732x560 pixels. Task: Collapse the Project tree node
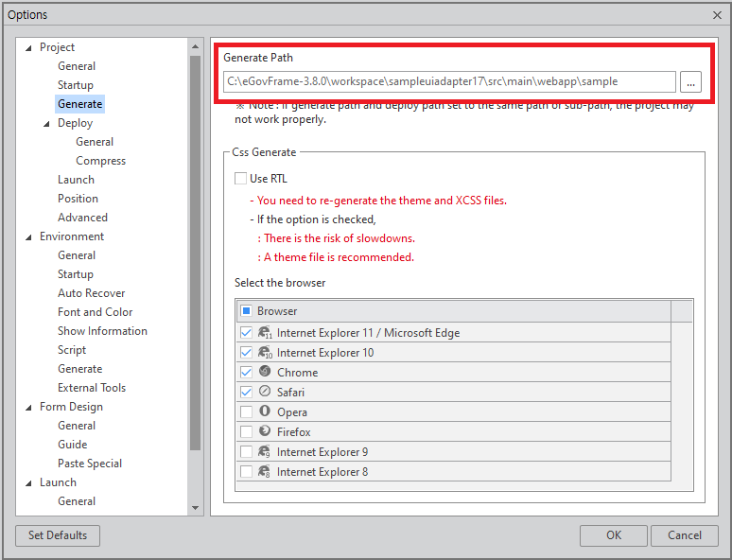pyautogui.click(x=28, y=47)
